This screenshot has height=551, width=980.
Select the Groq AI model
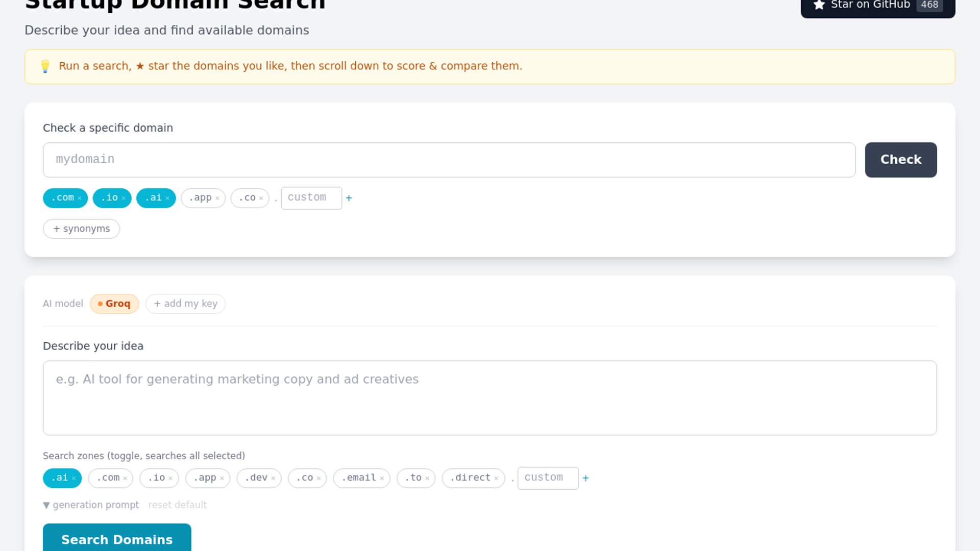(114, 304)
